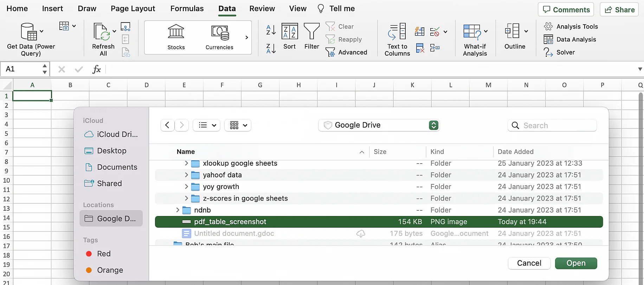Select the Currencies data type

tap(220, 37)
